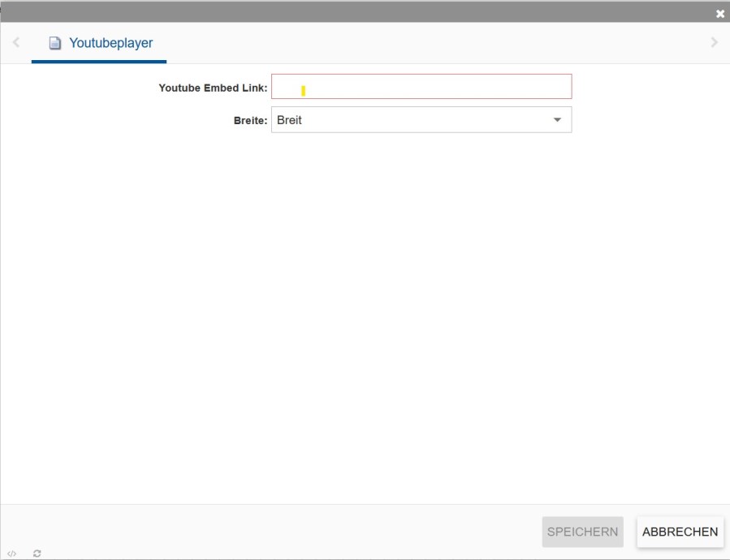The height and width of the screenshot is (560, 730).
Task: Click the Breite field label
Action: coord(252,119)
